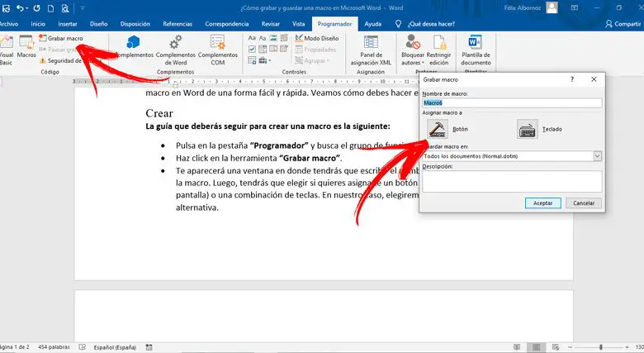This screenshot has width=644, height=353.
Task: Insert plain text content control (second Aa)
Action: (x=263, y=38)
